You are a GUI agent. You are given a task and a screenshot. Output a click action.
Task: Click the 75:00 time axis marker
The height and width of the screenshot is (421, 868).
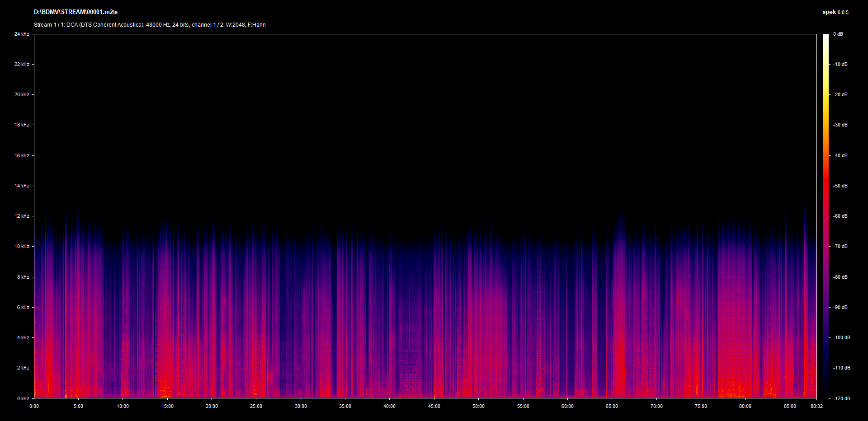(x=701, y=407)
